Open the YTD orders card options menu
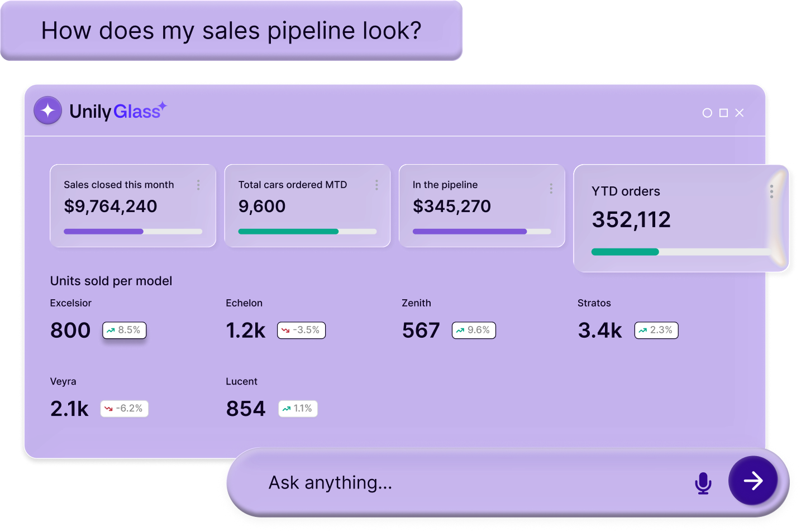801x532 pixels. (x=771, y=191)
